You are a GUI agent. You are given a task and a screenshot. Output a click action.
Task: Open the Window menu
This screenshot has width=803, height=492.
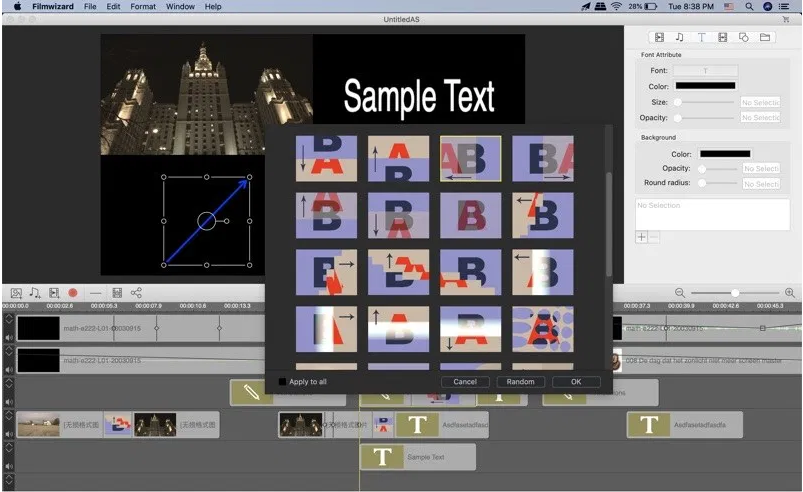pos(180,6)
